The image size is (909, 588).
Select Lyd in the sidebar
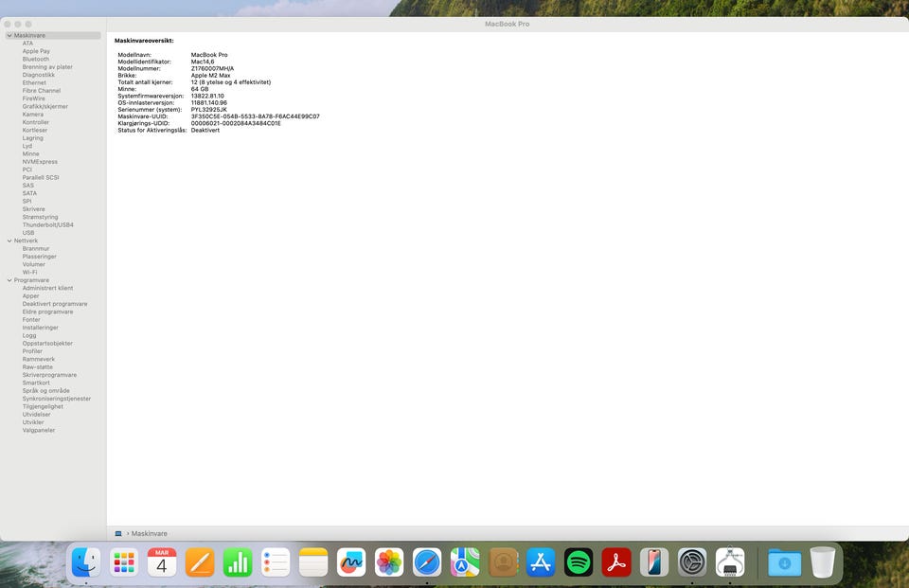27,146
